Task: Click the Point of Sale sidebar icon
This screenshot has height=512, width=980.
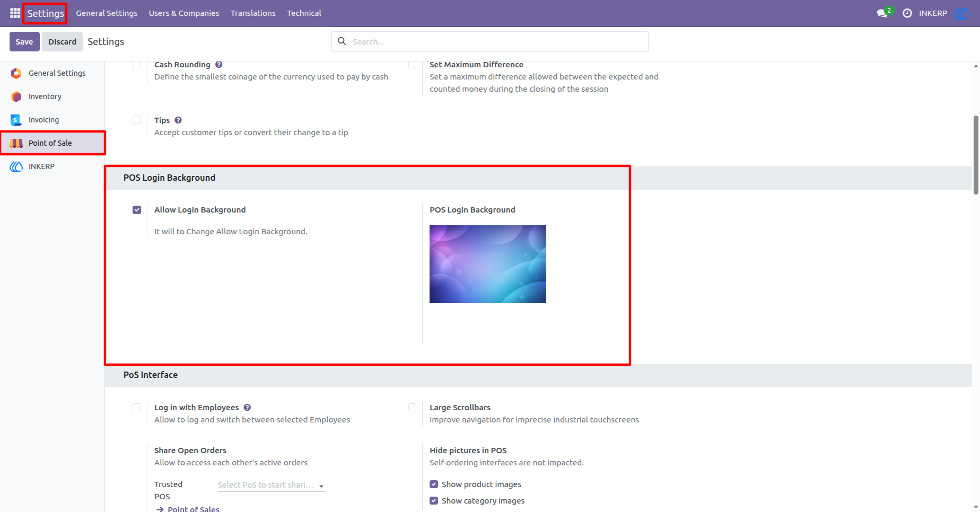Action: 16,143
